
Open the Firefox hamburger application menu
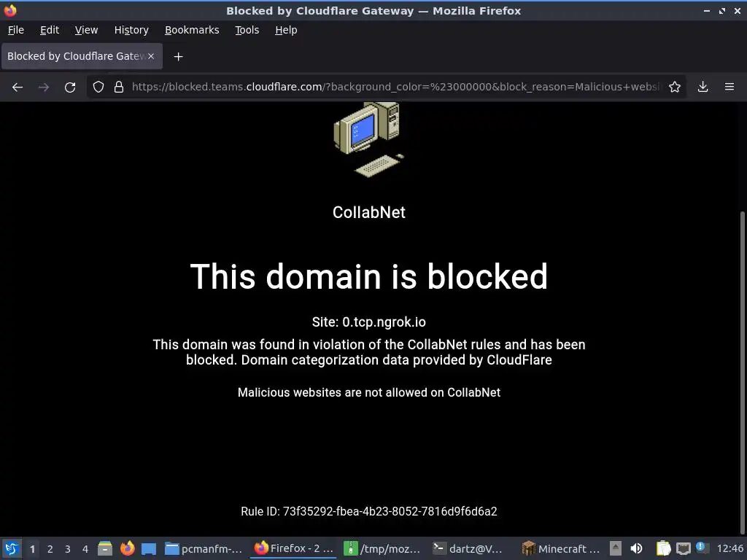729,87
